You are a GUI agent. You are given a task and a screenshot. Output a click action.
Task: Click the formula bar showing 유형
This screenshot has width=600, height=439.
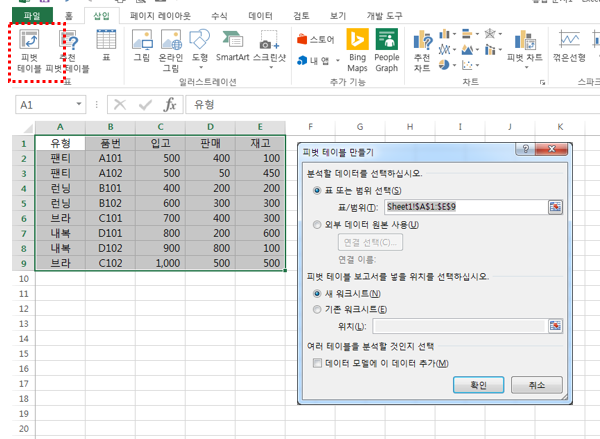pyautogui.click(x=393, y=104)
